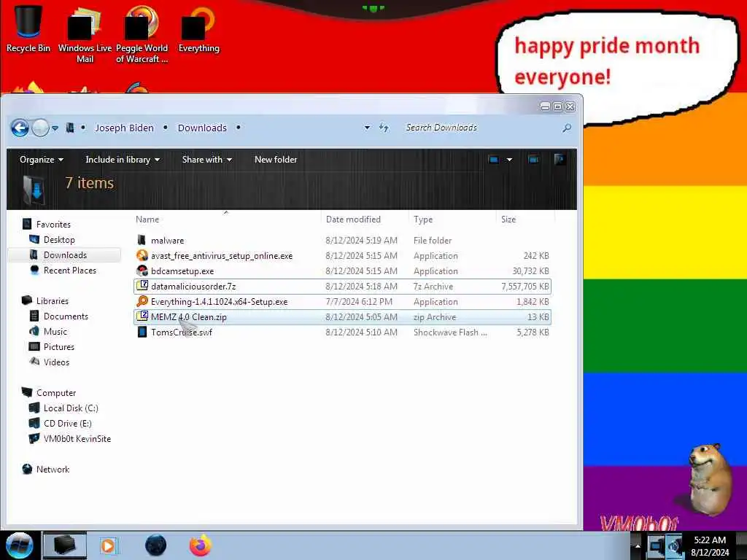Screen dimensions: 747x560
Task: Open the dark globe browser taskbar icon
Action: tap(155, 545)
